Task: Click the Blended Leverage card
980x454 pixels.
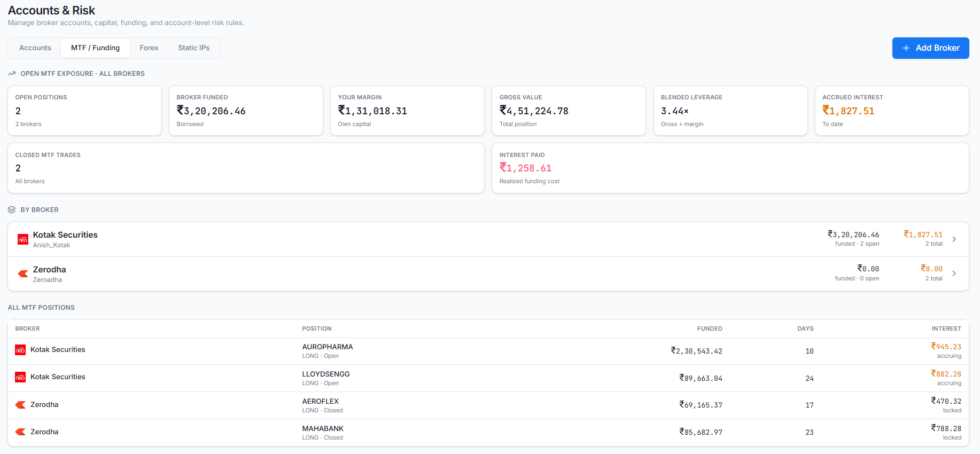Action: point(730,111)
